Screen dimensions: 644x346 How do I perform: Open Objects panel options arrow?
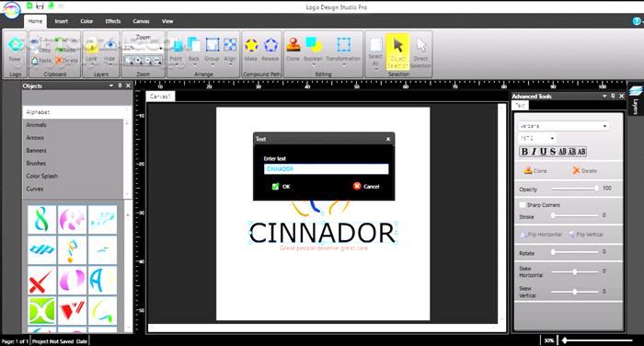tap(111, 86)
